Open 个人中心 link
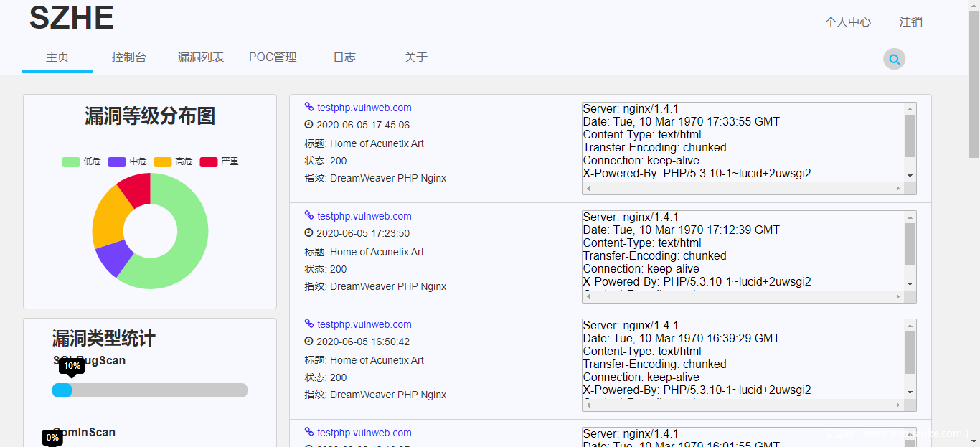The width and height of the screenshot is (980, 447). [847, 22]
